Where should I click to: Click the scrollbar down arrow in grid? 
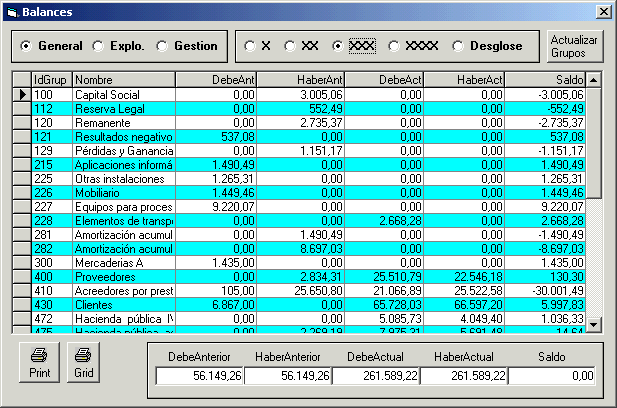[594, 324]
